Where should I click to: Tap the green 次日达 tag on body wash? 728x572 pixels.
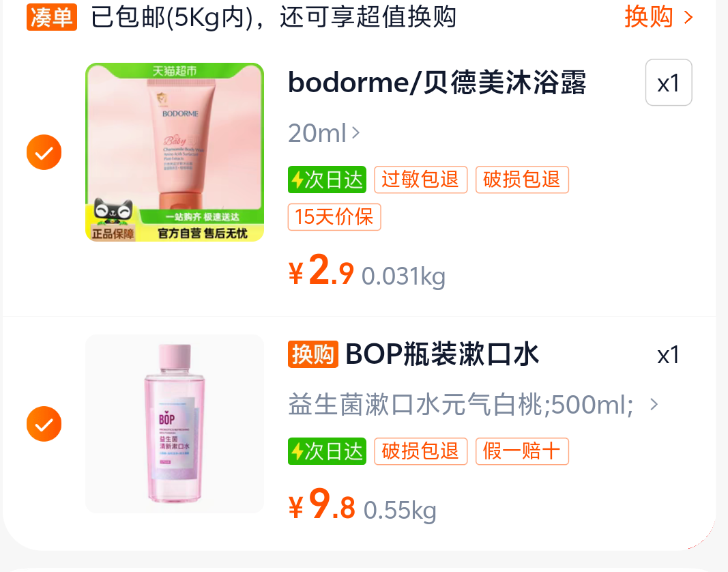point(327,180)
